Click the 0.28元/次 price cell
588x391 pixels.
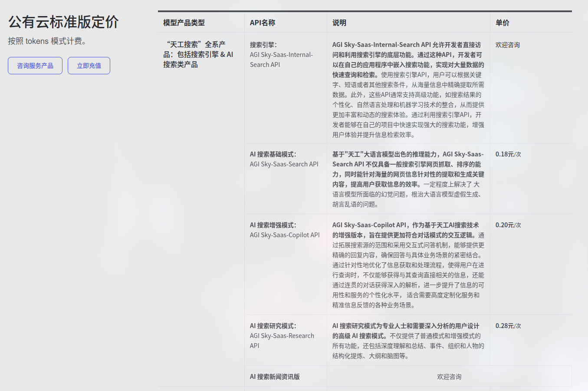click(508, 326)
